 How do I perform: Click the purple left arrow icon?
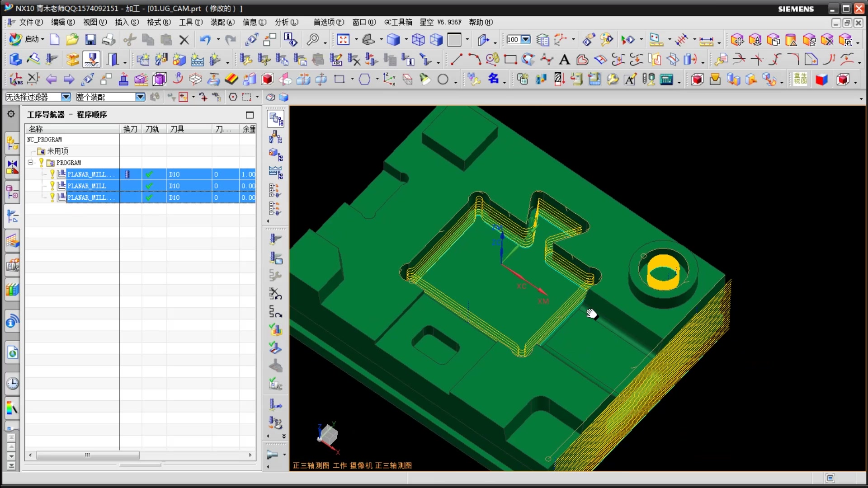pyautogui.click(x=51, y=80)
